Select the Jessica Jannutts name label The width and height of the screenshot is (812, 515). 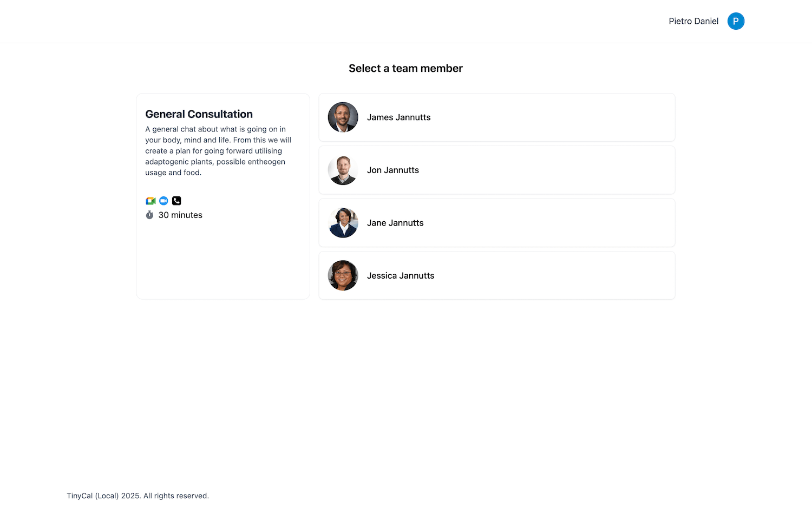tap(400, 275)
